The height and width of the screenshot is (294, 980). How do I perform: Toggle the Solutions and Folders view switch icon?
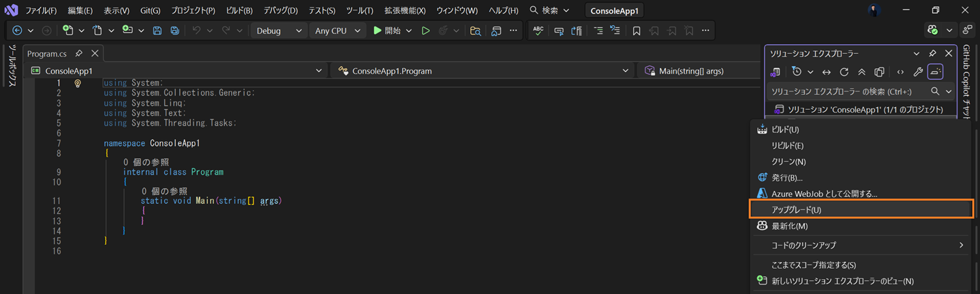776,72
